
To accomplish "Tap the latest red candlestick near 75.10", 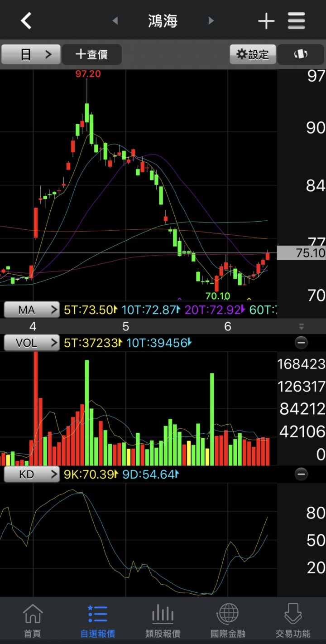I will (x=268, y=256).
